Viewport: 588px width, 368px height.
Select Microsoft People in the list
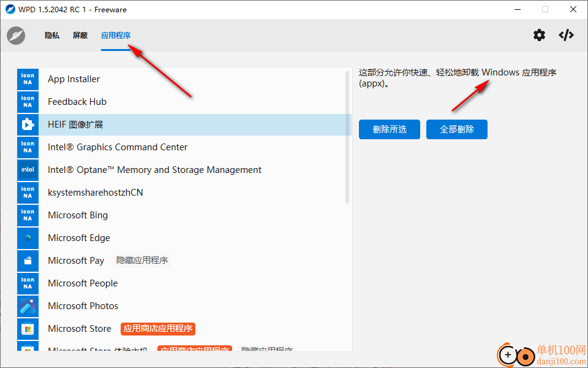tap(184, 283)
